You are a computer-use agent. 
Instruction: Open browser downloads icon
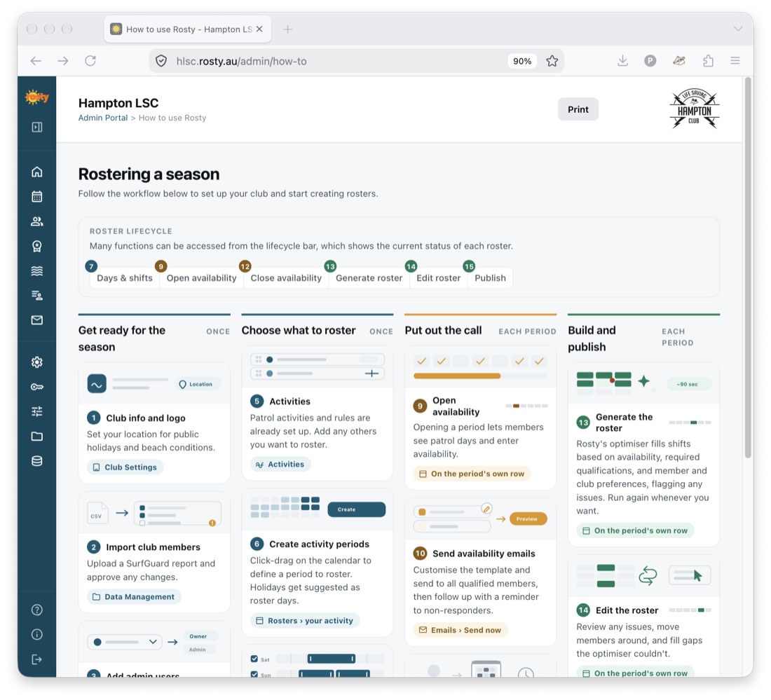(x=622, y=61)
